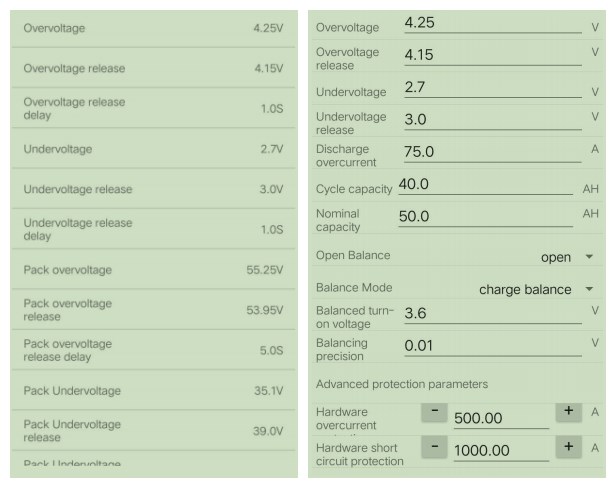Edit Balanced turn-on voltage 3.6 field
Screen dimensions: 616x488
493,314
